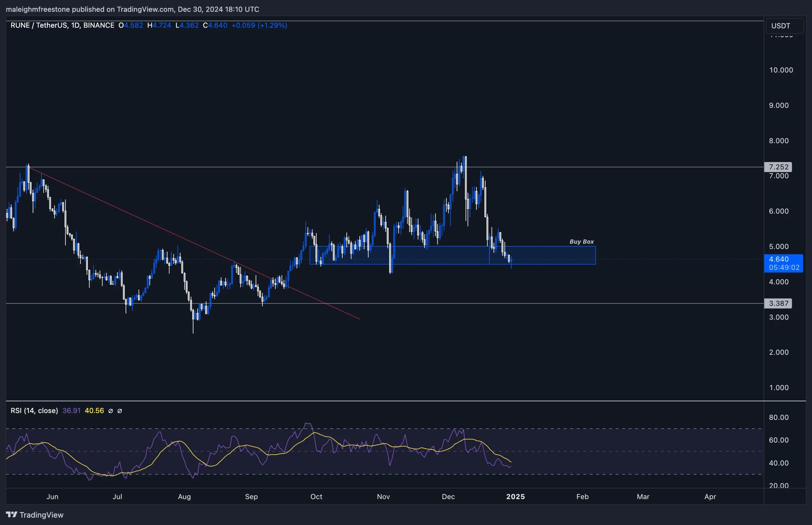Click the first ∅ icon in RSI legend
Viewport: 812px width, 525px height.
point(111,411)
